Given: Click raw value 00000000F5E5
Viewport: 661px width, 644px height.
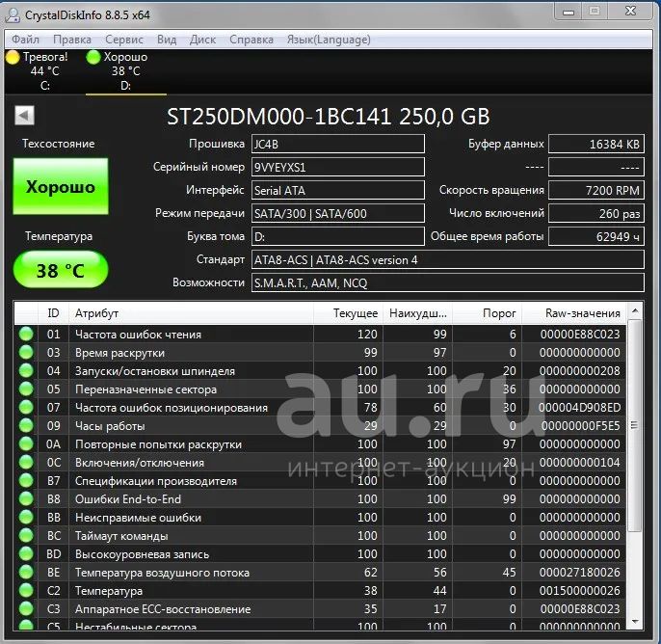Looking at the screenshot, I should click(x=581, y=425).
